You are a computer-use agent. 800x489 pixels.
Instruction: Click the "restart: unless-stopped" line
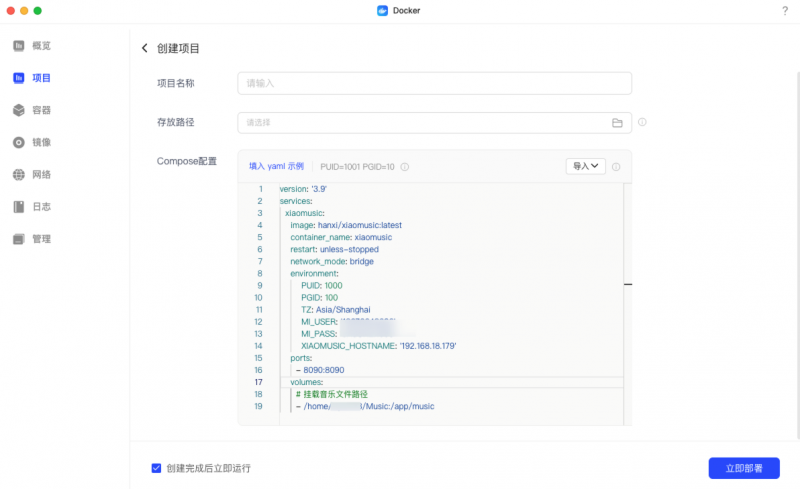click(335, 250)
